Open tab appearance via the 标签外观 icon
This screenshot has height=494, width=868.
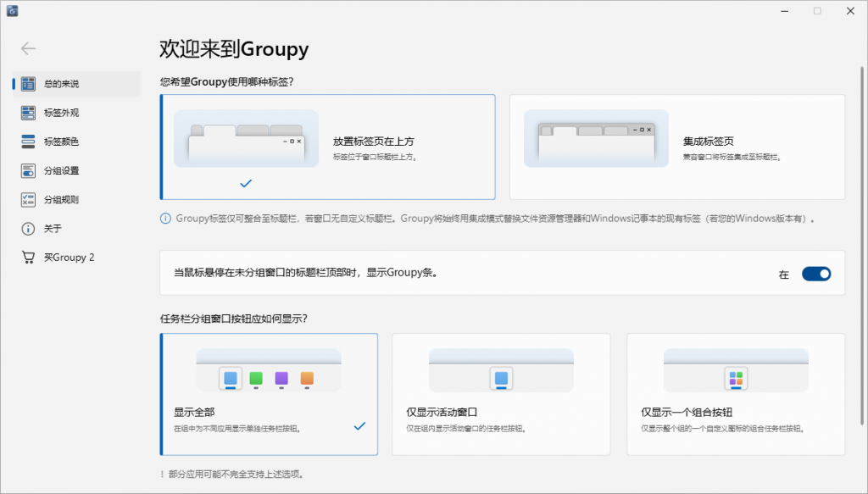(x=26, y=113)
